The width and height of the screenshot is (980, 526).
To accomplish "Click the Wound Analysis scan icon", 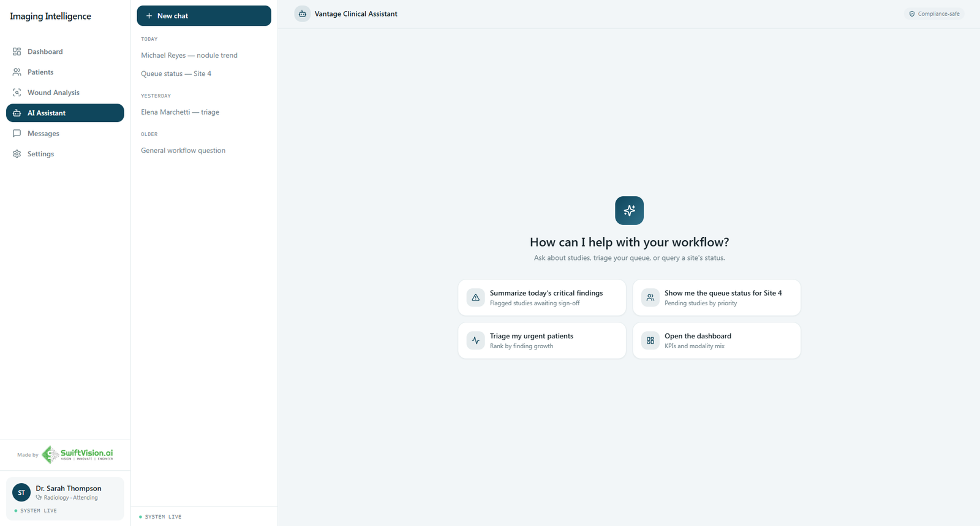I will coord(17,93).
